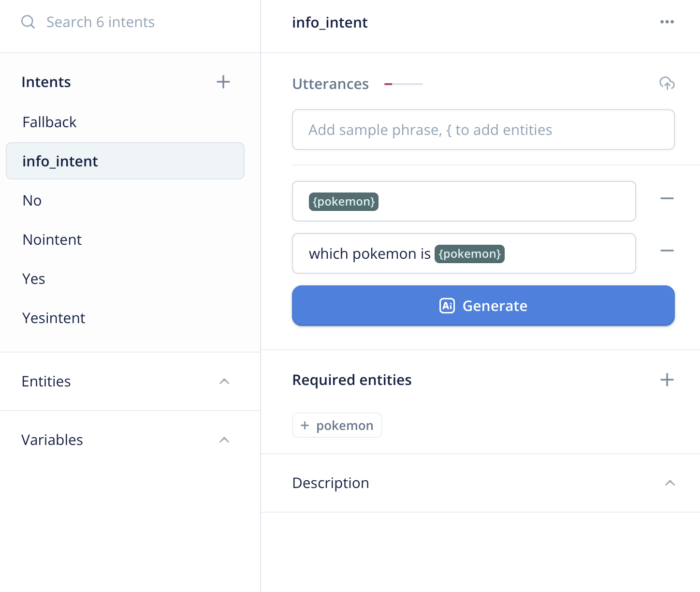Screen dimensions: 700x592
Task: Expand the Description section chevron
Action: (670, 483)
